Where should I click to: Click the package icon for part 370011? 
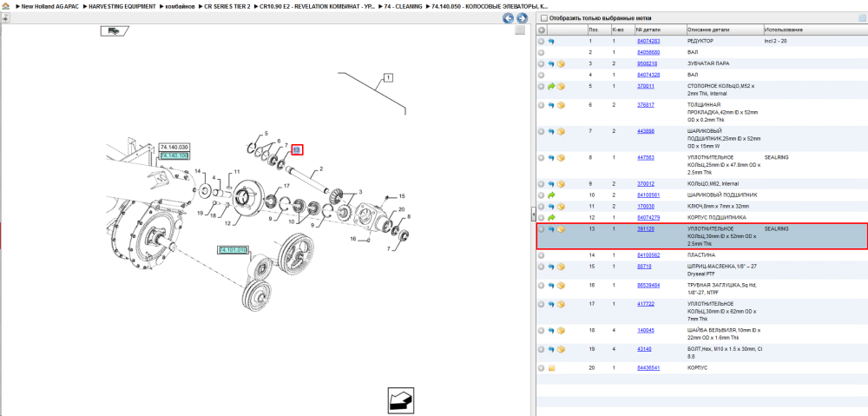561,86
